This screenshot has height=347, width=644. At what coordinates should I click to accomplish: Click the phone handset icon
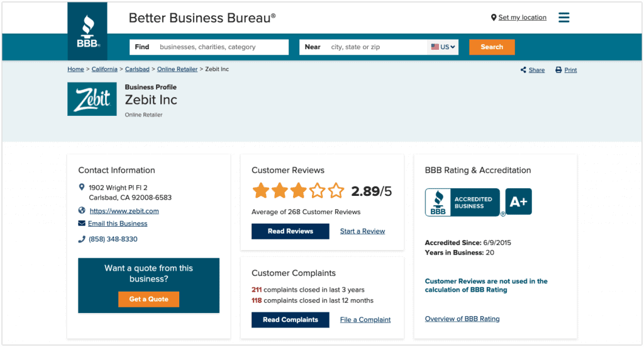click(x=82, y=239)
